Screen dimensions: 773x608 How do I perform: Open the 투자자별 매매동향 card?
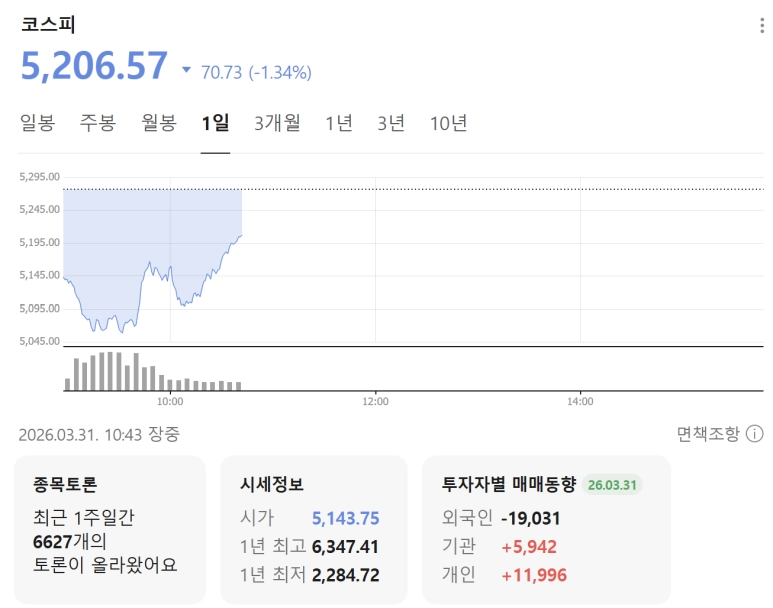point(546,530)
